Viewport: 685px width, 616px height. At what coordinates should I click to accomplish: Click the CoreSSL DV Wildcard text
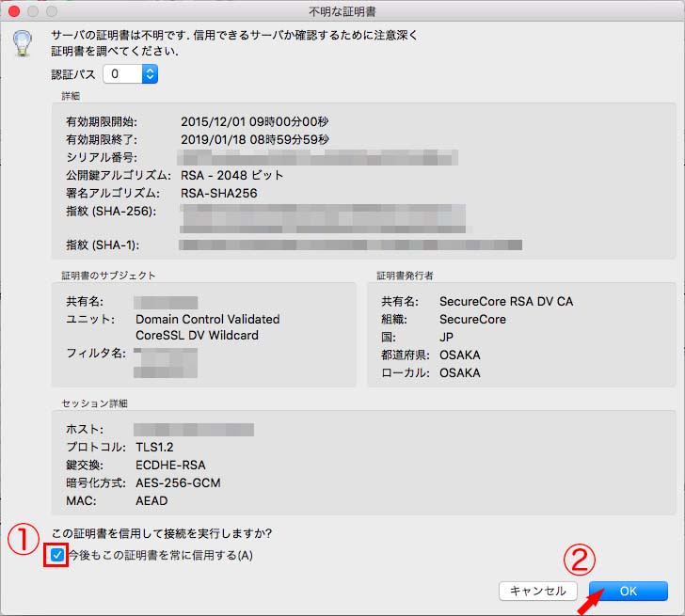point(197,336)
